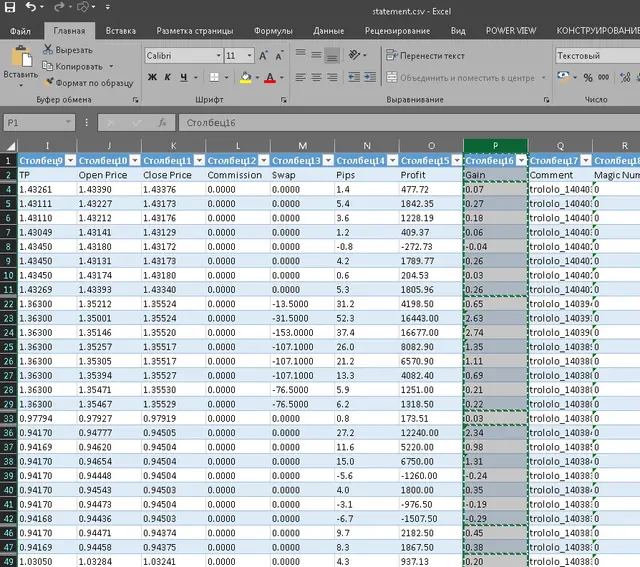640x567 pixels.
Task: Click the text orientation icon
Action: (x=354, y=54)
